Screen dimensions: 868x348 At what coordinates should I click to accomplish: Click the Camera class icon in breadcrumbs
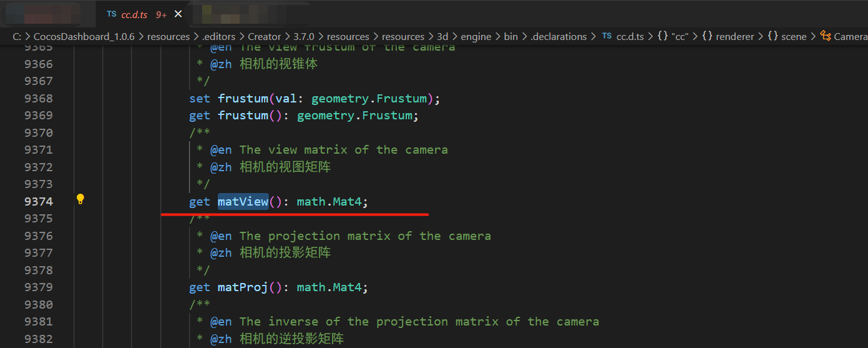[826, 36]
